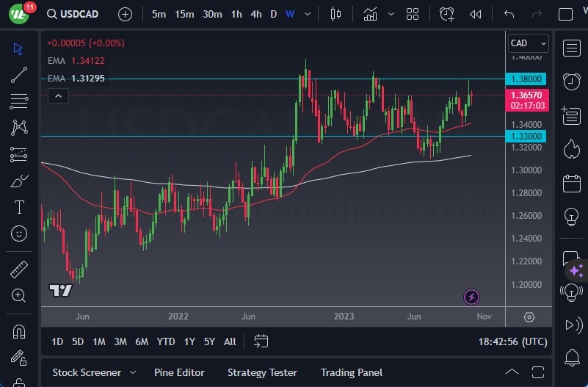Start bar replay mode
Screen dimensions: 588x387
476,15
